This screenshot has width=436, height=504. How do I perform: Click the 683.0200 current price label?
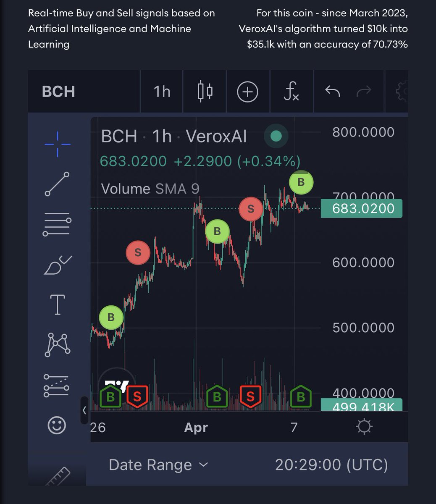[x=362, y=209]
